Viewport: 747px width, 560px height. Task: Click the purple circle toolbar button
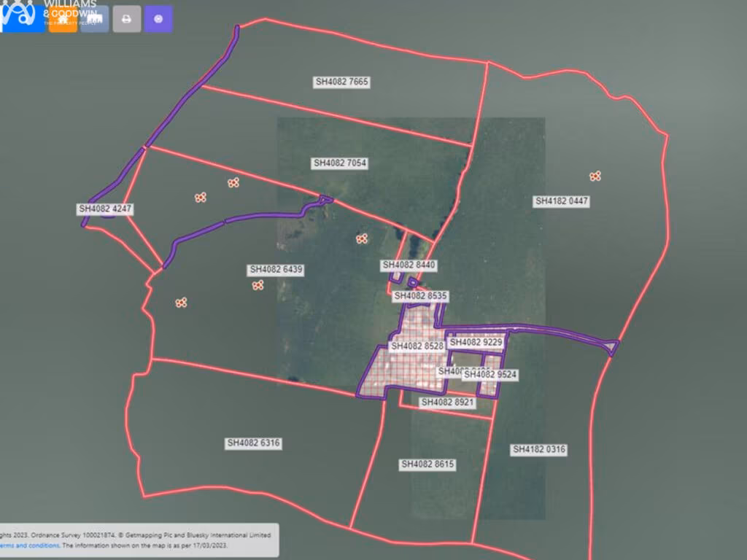coord(158,19)
